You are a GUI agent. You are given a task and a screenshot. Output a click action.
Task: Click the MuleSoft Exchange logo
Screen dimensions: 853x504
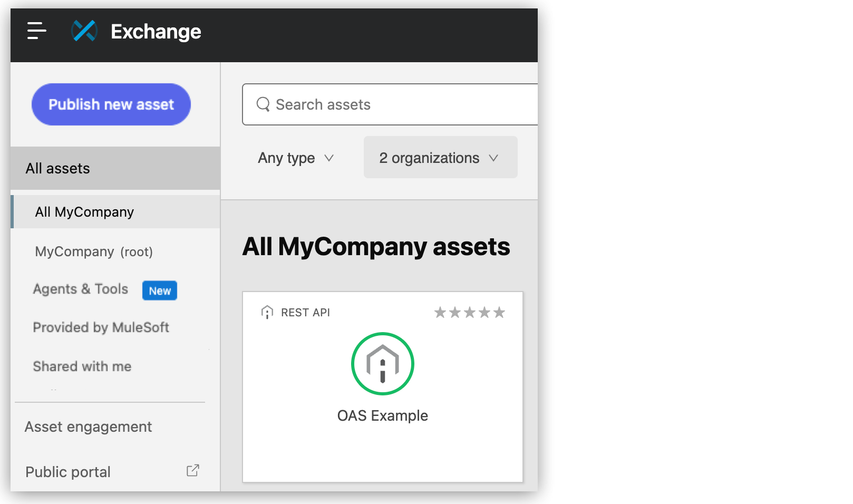pyautogui.click(x=83, y=32)
